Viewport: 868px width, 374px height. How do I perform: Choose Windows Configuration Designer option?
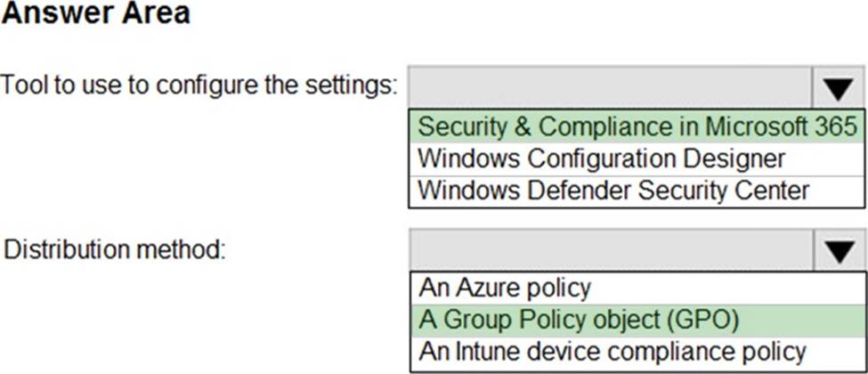pyautogui.click(x=602, y=159)
